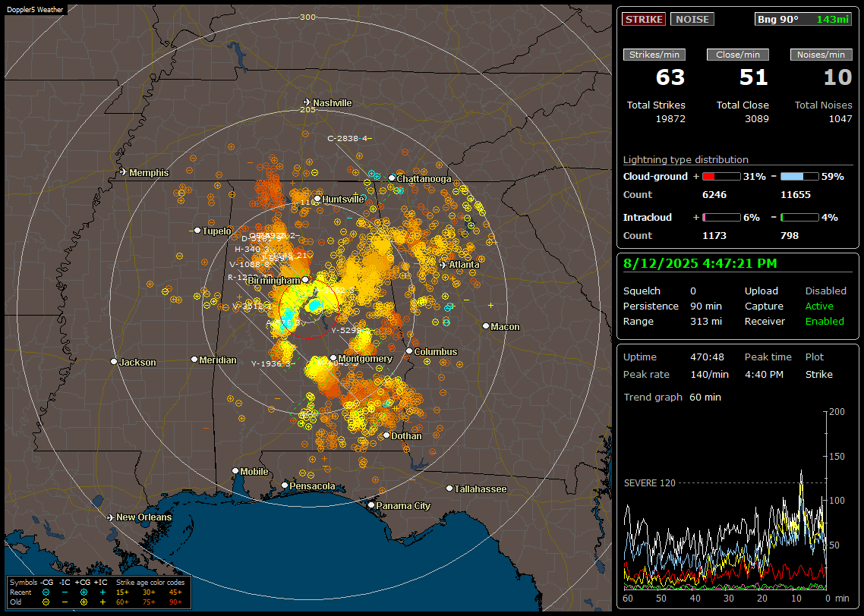The image size is (864, 616).
Task: Click the Squelch value 0
Action: coord(693,291)
